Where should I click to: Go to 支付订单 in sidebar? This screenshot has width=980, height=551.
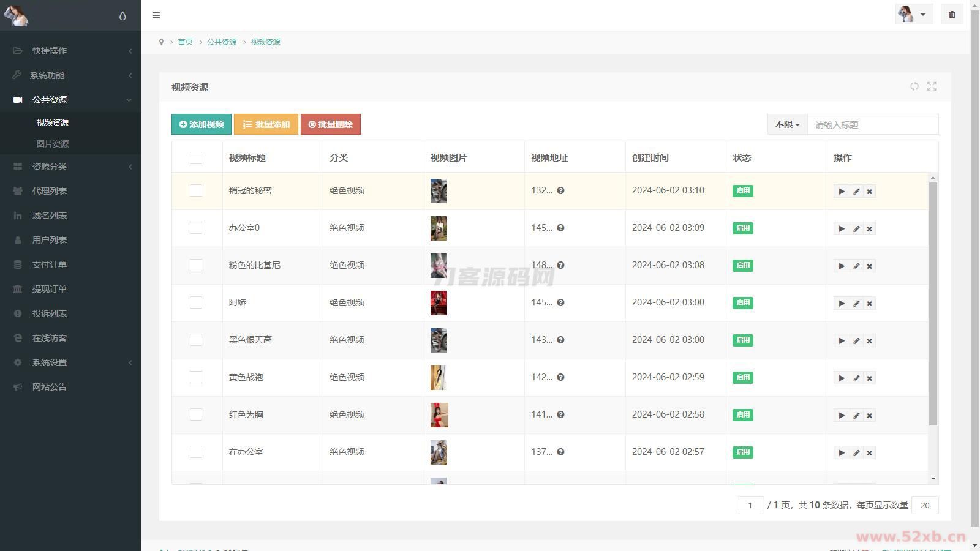coord(50,264)
